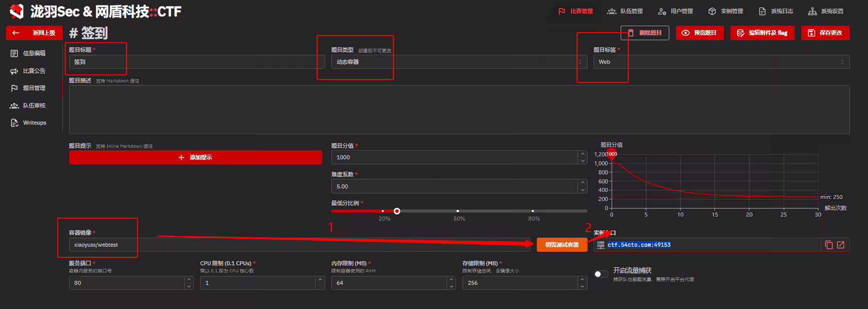Click the 删除题目 delete button
This screenshot has height=309, width=868.
click(645, 33)
